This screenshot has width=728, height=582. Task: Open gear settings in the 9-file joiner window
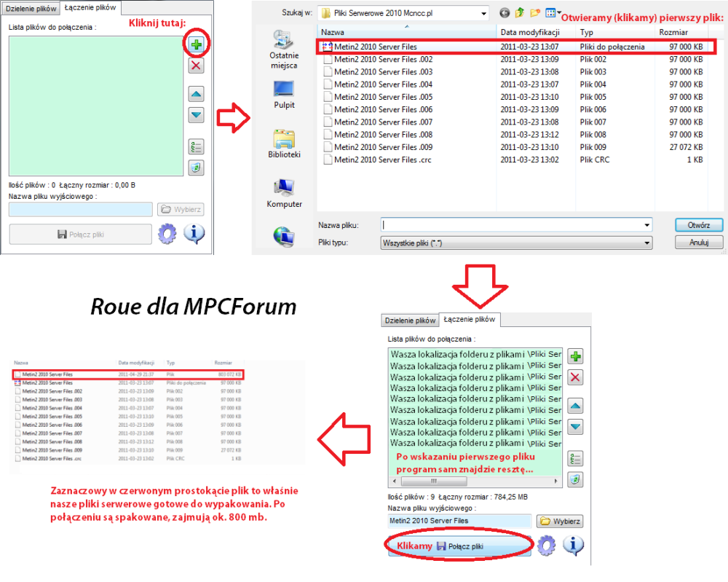[x=547, y=546]
